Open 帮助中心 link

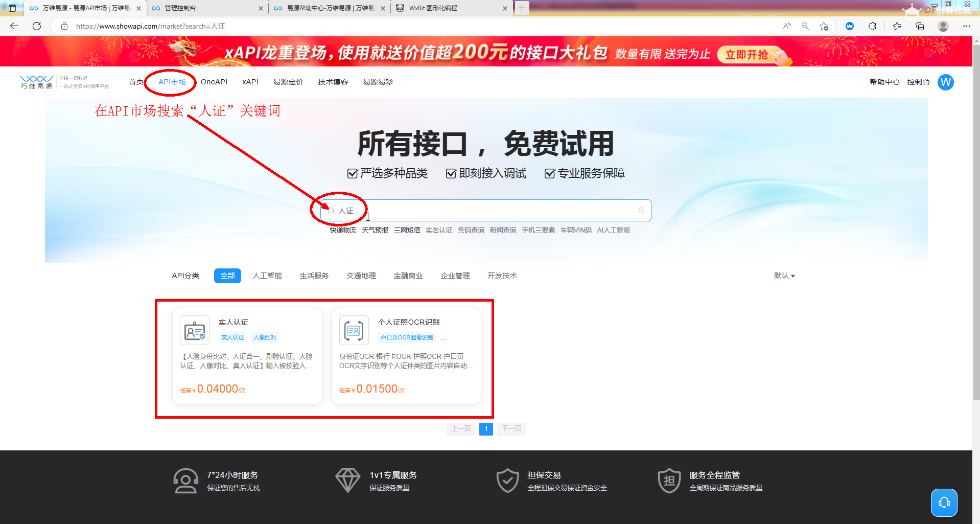coord(884,82)
